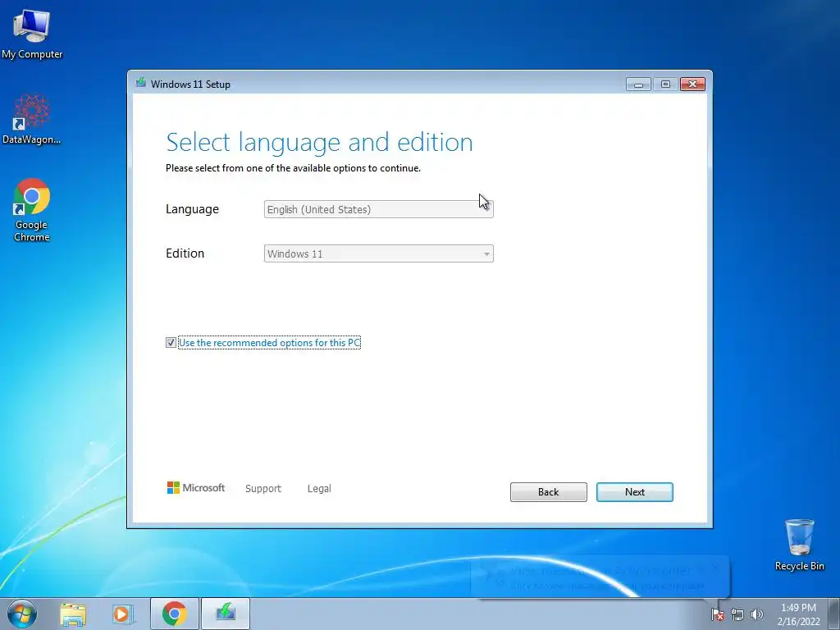The width and height of the screenshot is (840, 630).
Task: Open the Edition dropdown arrow
Action: (486, 254)
